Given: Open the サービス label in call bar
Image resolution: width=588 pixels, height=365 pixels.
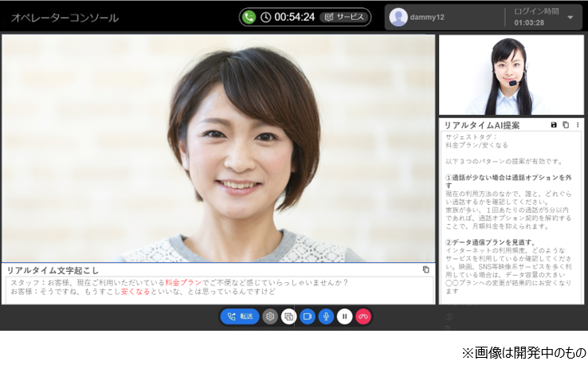Looking at the screenshot, I should click(344, 17).
